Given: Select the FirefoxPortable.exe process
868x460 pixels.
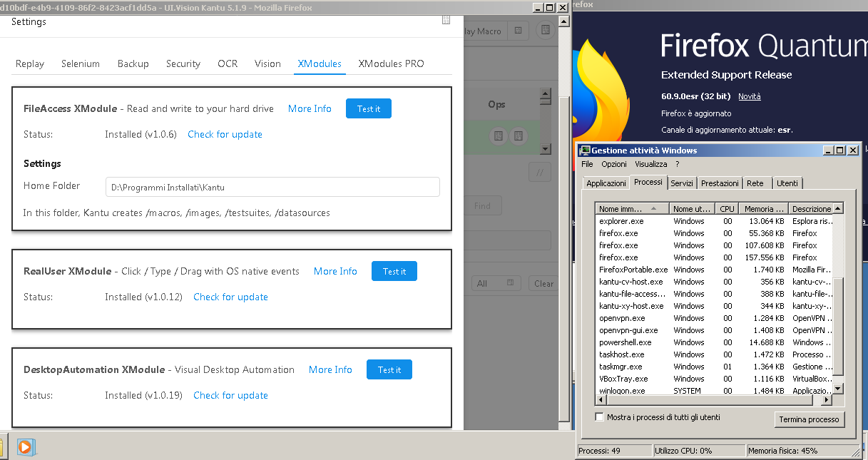Looking at the screenshot, I should point(715,270).
